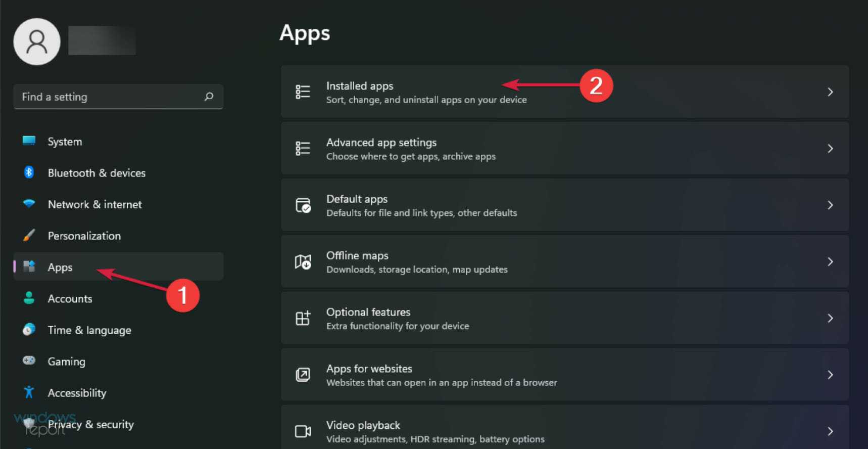Open Default apps via right chevron

click(x=830, y=205)
